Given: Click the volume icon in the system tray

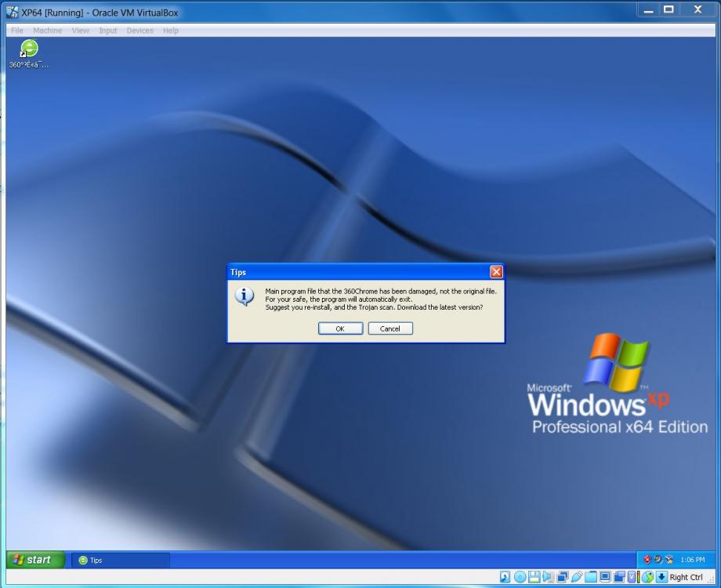Looking at the screenshot, I should coord(658,559).
